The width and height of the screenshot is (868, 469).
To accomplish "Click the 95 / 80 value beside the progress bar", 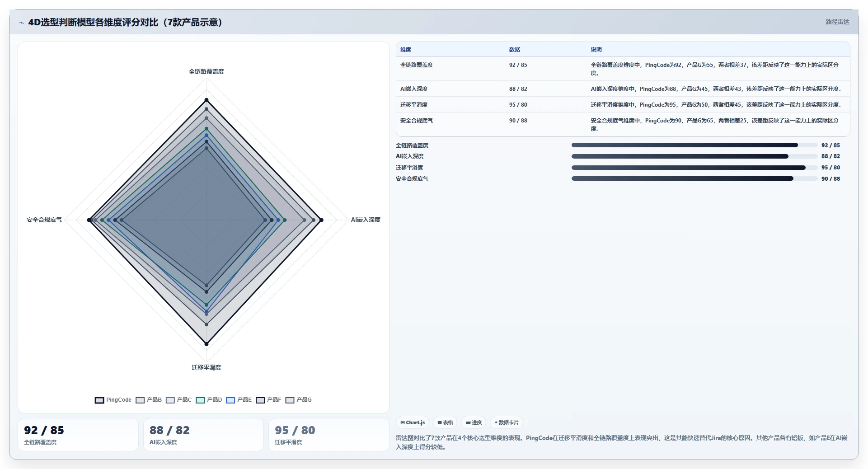I will [830, 168].
